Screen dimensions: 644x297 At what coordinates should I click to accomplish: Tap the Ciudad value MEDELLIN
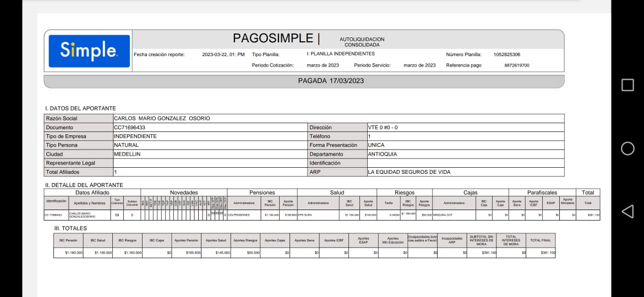point(127,154)
